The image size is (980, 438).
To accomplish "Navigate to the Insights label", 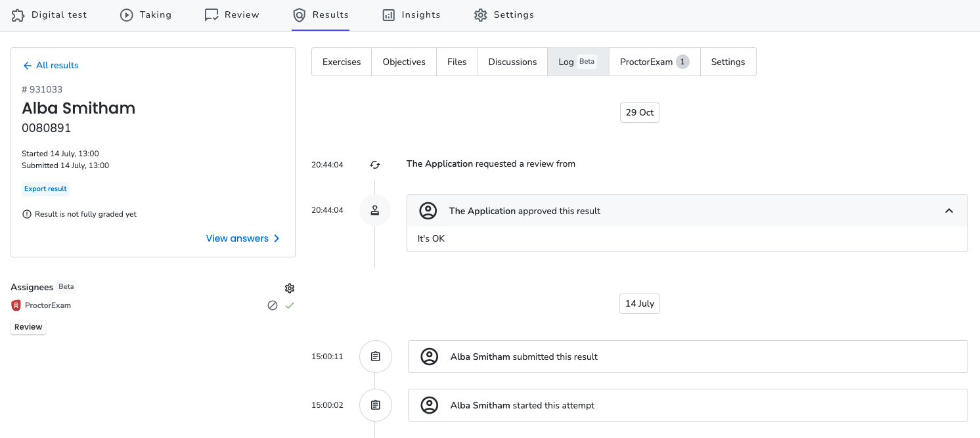I will 421,14.
